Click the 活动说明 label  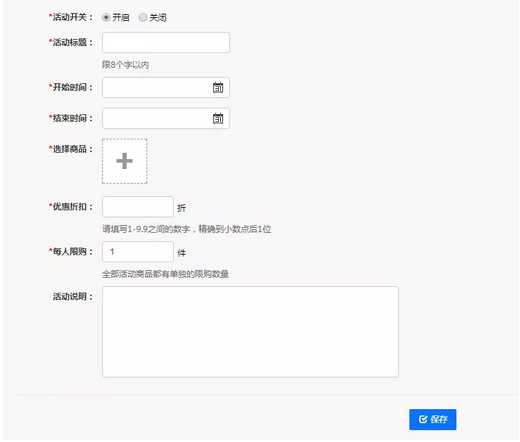tap(73, 296)
